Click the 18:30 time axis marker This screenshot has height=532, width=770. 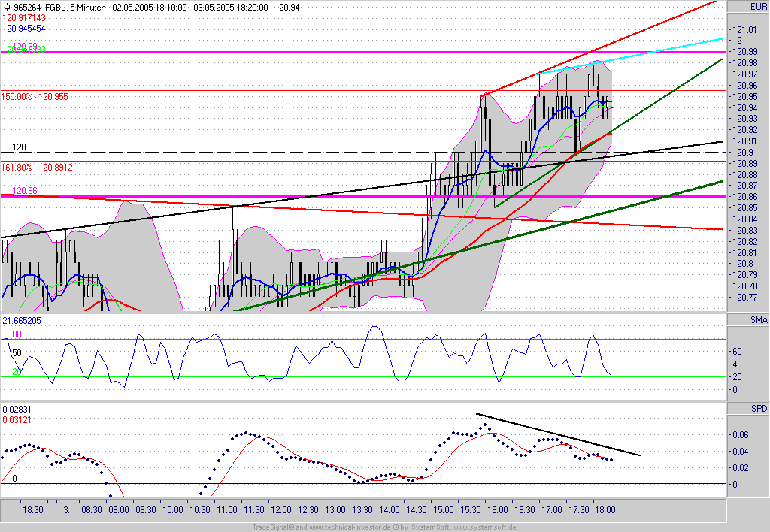(x=33, y=510)
